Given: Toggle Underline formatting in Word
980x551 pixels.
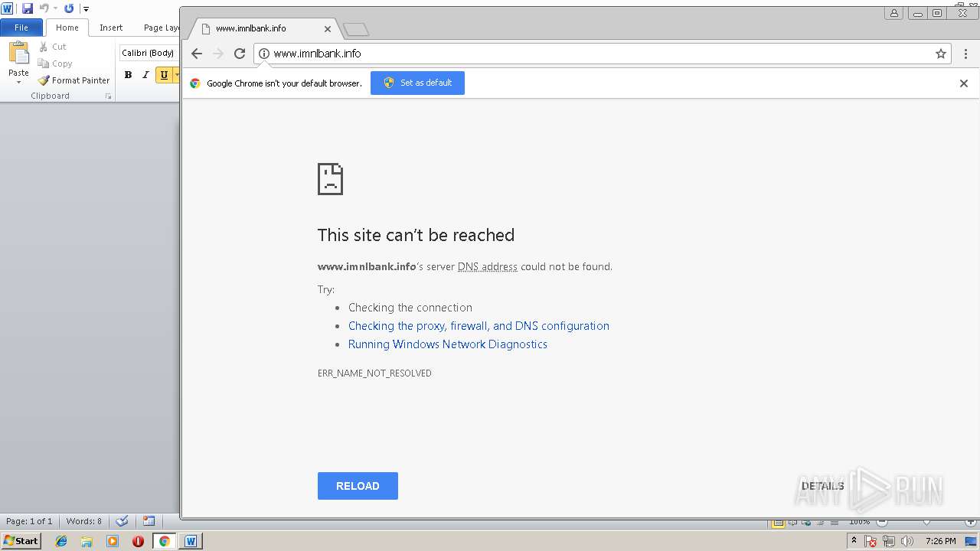Looking at the screenshot, I should click(164, 75).
